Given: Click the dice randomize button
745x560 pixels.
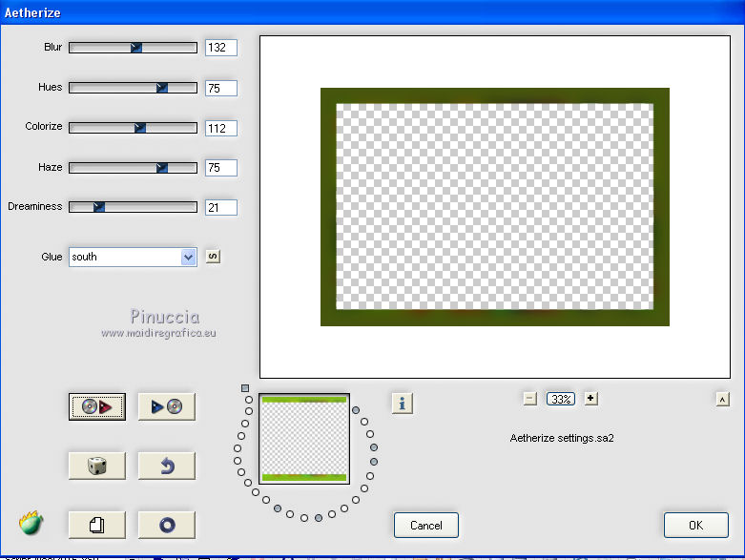Looking at the screenshot, I should [x=97, y=466].
